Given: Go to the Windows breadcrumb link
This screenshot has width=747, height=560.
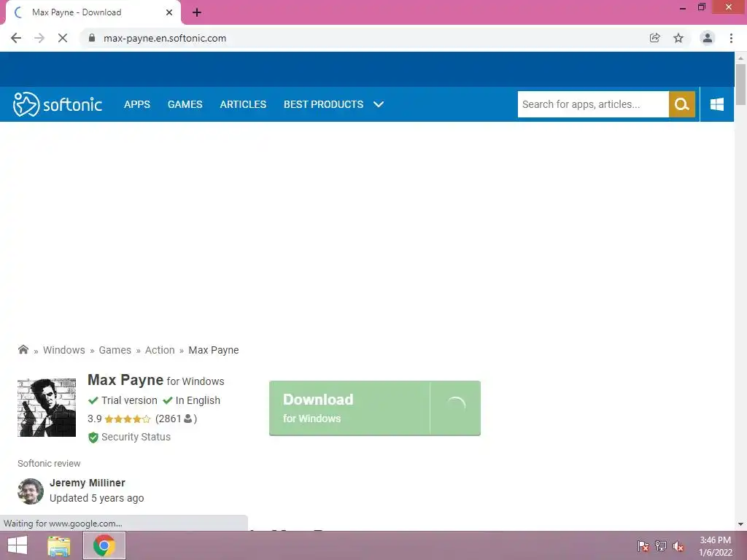Looking at the screenshot, I should click(64, 350).
